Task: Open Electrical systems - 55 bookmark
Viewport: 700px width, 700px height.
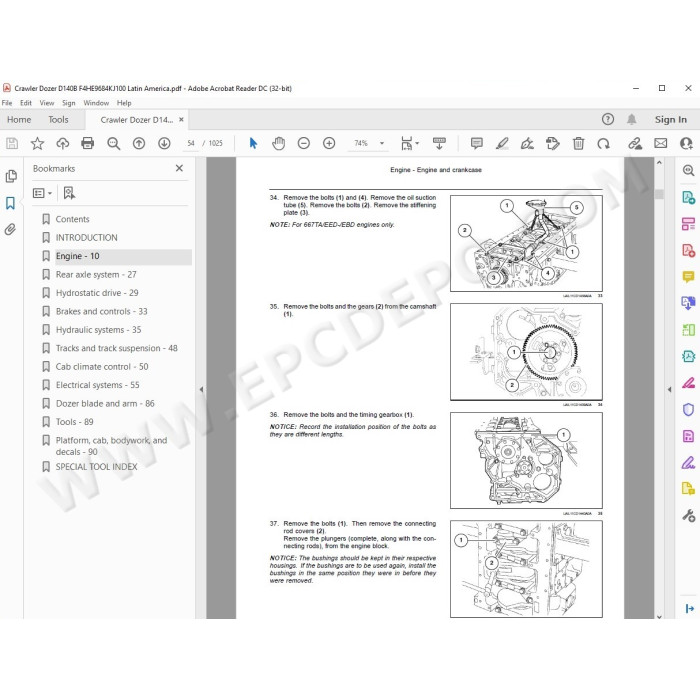Action: click(97, 385)
